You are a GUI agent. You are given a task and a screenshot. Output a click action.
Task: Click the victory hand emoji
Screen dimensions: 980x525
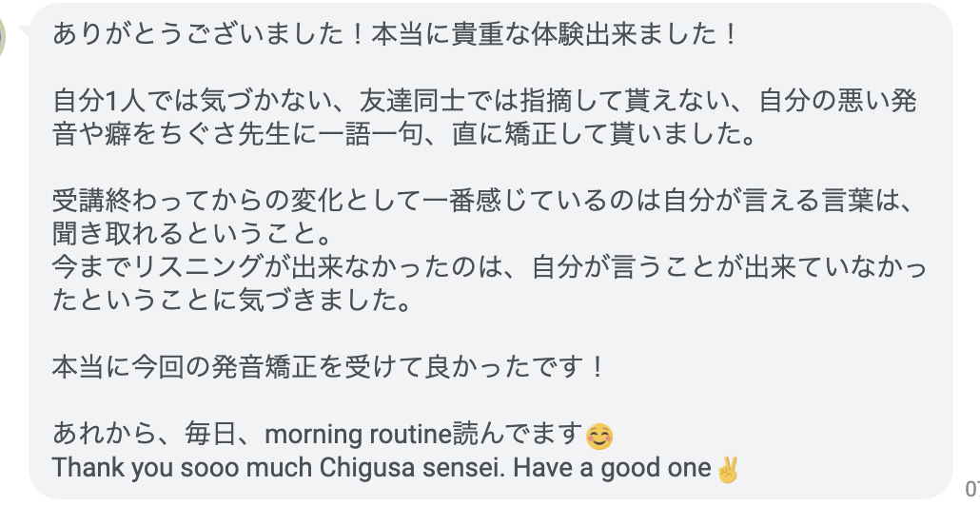727,469
